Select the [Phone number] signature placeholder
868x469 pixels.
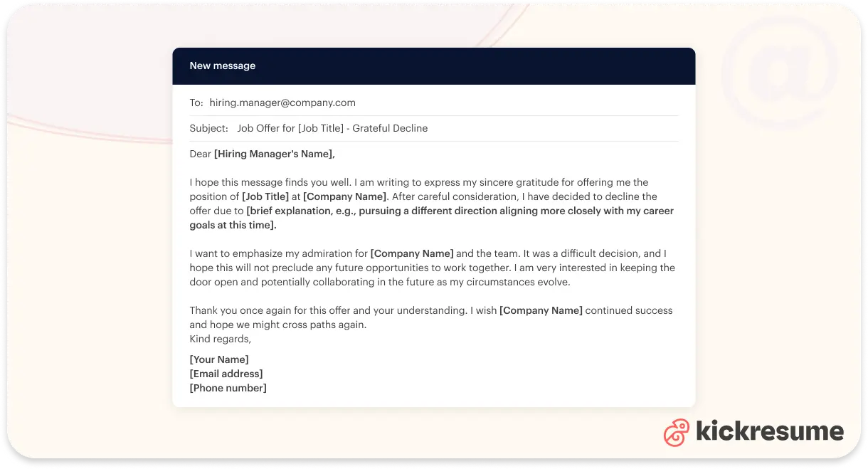(x=228, y=388)
